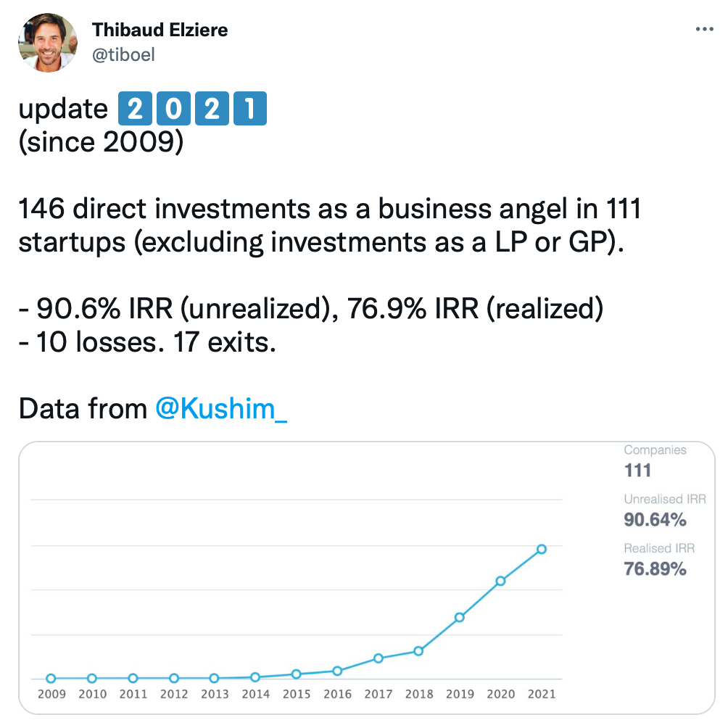Click the 2021 data point on chart

542,549
